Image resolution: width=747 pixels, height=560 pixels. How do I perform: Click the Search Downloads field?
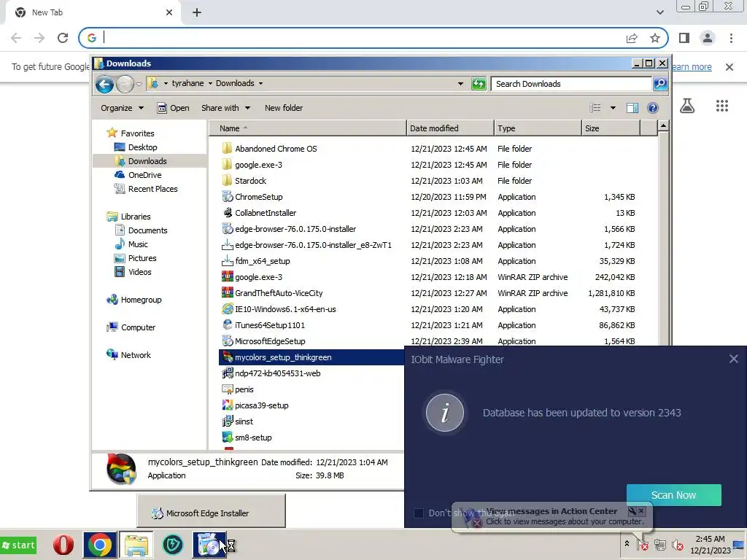572,84
